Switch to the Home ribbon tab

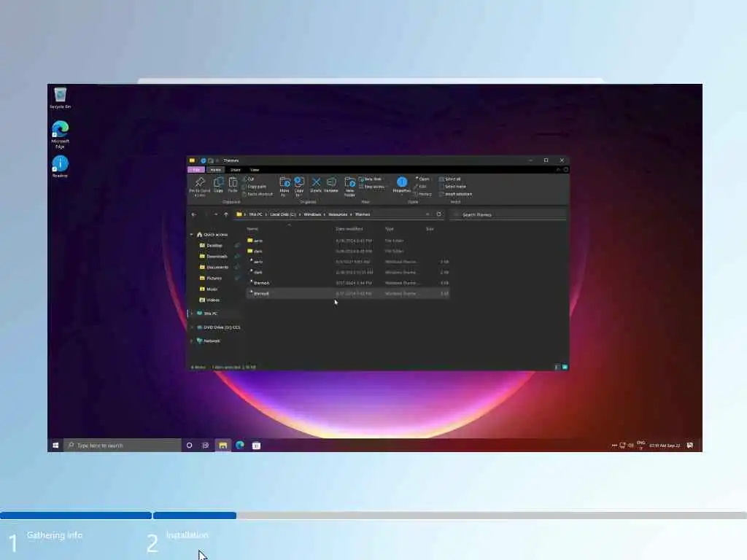click(216, 169)
